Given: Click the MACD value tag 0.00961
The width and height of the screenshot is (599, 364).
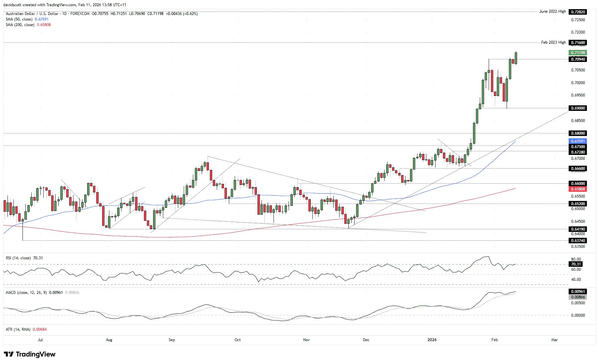Looking at the screenshot, I should tap(578, 292).
